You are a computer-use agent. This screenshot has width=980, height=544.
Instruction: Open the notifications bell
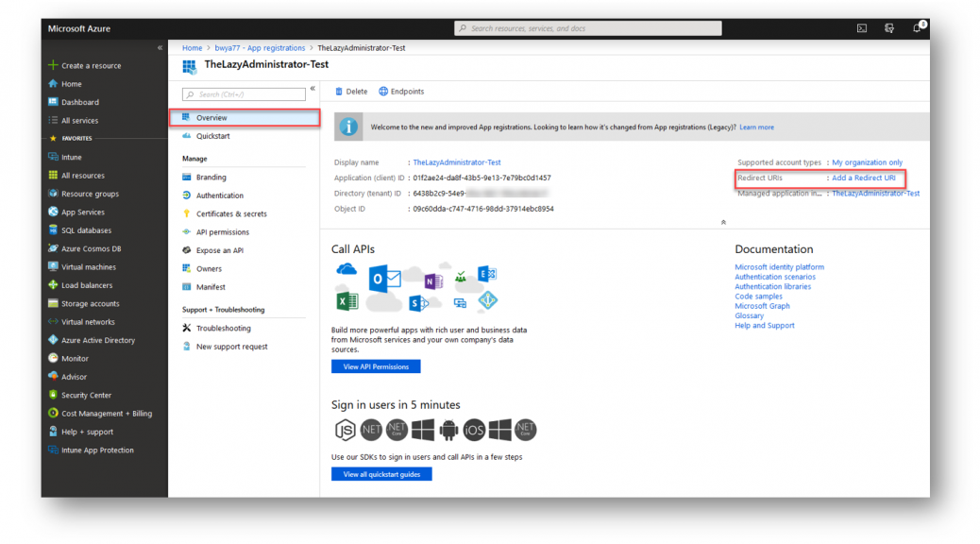pyautogui.click(x=917, y=28)
